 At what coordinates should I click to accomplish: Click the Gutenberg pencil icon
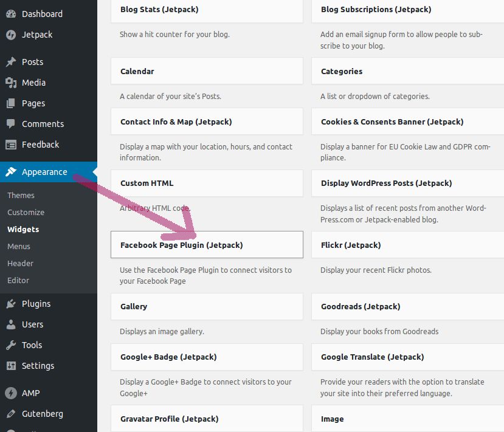coord(11,414)
